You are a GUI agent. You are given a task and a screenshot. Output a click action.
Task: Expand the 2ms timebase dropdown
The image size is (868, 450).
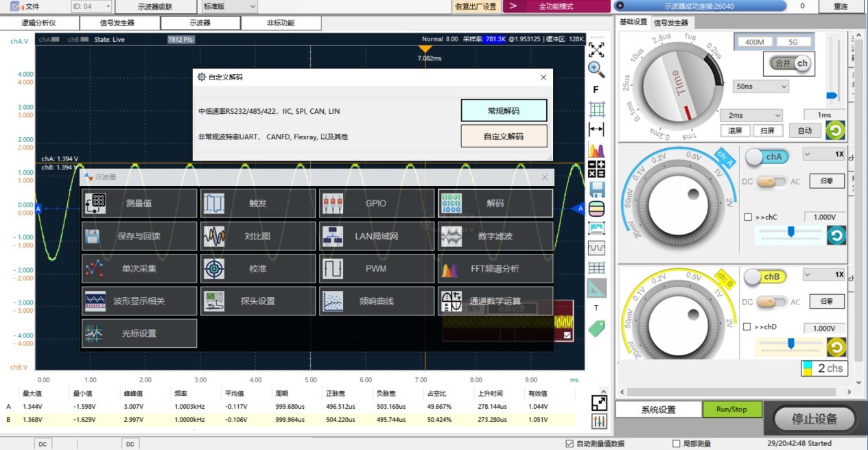[751, 115]
